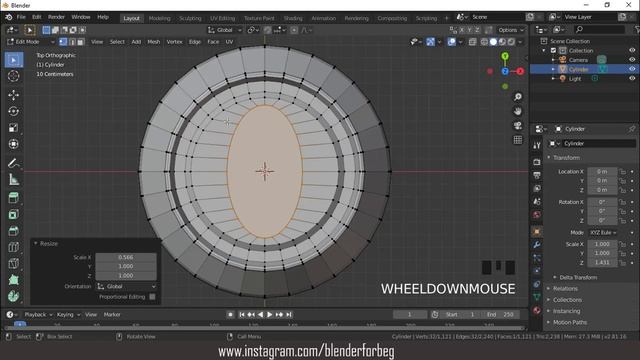The height and width of the screenshot is (360, 640).
Task: Jump to the end frame button
Action: (289, 315)
